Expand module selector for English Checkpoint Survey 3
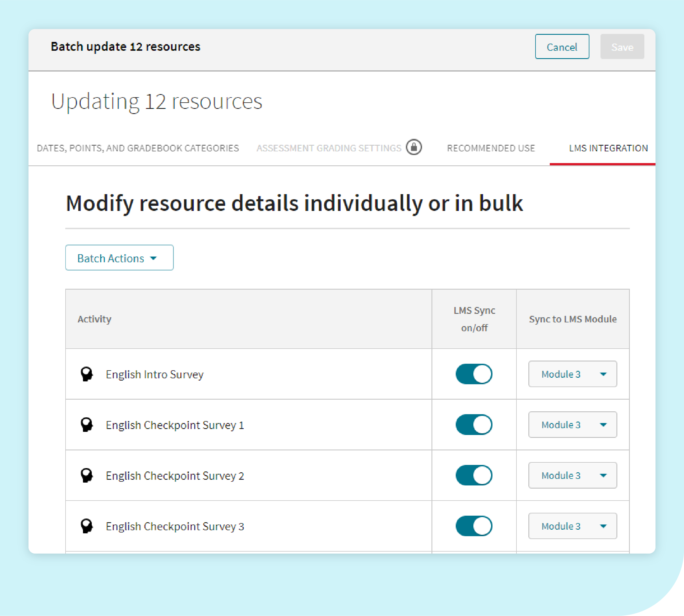Image resolution: width=684 pixels, height=616 pixels. pyautogui.click(x=572, y=526)
